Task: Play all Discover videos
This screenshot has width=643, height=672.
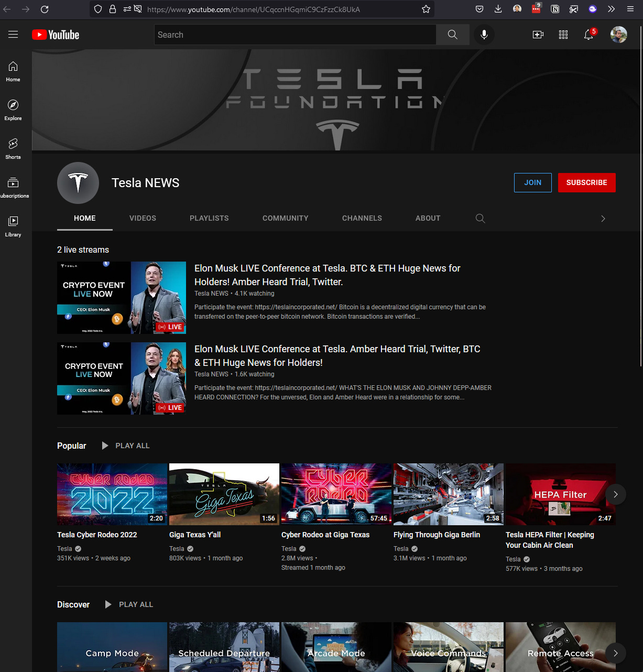Action: [x=129, y=604]
